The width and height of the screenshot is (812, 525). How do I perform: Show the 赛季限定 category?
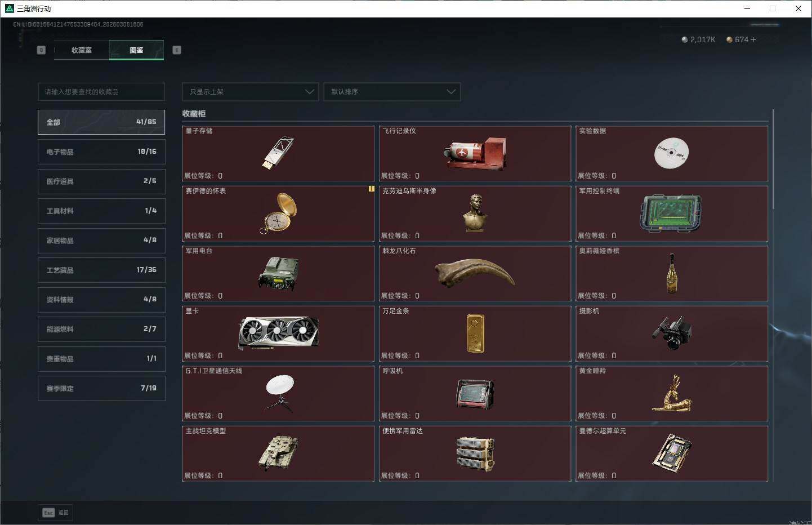(x=101, y=389)
